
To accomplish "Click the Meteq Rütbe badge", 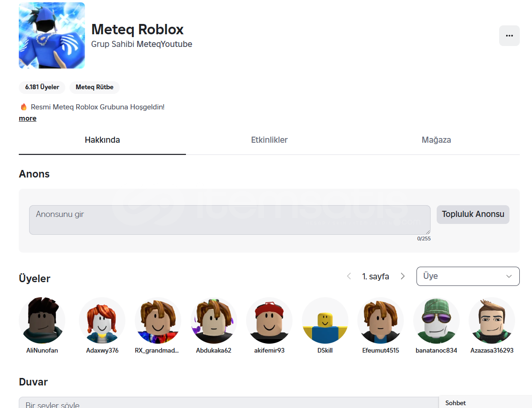I will (x=94, y=87).
